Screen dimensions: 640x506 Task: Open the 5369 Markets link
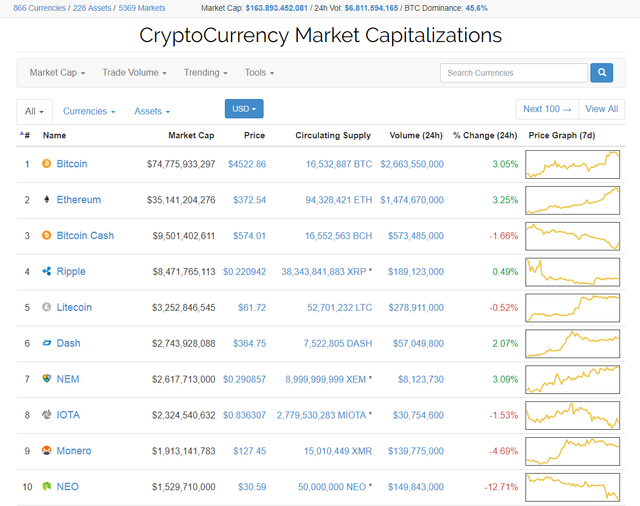click(142, 8)
